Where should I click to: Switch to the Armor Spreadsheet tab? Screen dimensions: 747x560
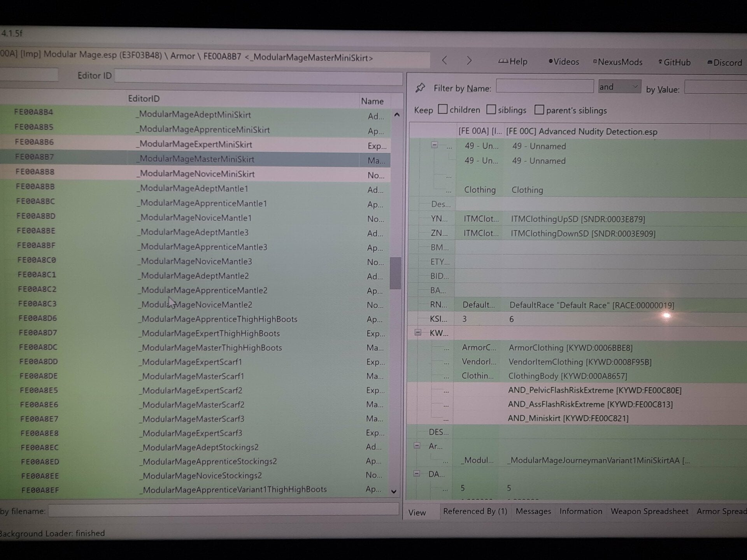click(x=721, y=512)
